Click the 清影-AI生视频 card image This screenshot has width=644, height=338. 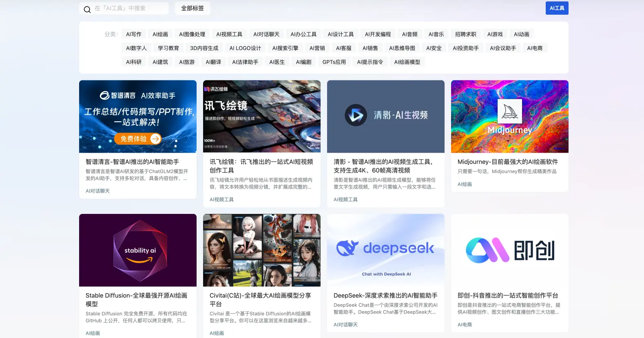click(x=386, y=116)
